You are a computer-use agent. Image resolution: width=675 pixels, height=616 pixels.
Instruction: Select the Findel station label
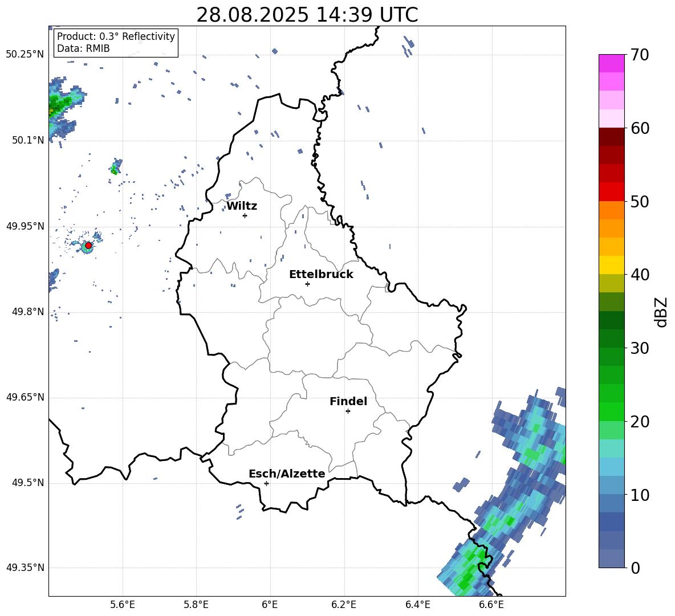348,401
